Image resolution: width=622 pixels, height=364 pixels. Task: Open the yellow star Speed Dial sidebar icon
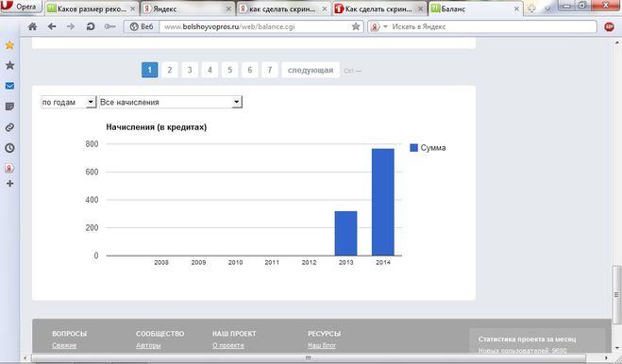coord(9,45)
